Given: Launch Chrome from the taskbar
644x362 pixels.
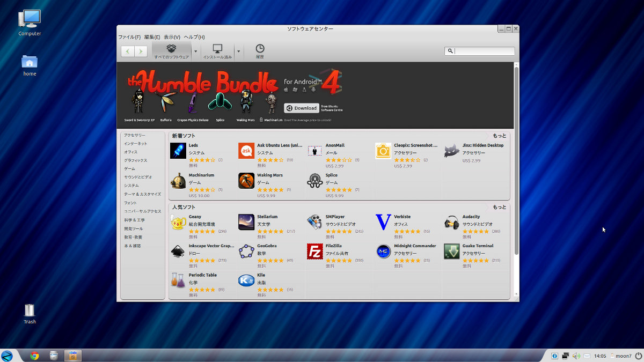Looking at the screenshot, I should tap(34, 355).
